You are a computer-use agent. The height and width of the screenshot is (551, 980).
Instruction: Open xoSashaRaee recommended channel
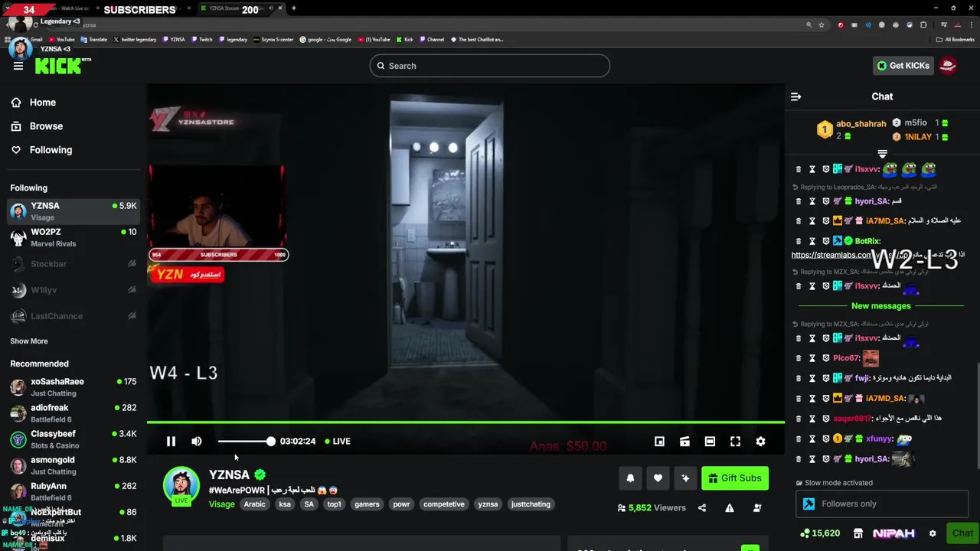click(x=73, y=387)
